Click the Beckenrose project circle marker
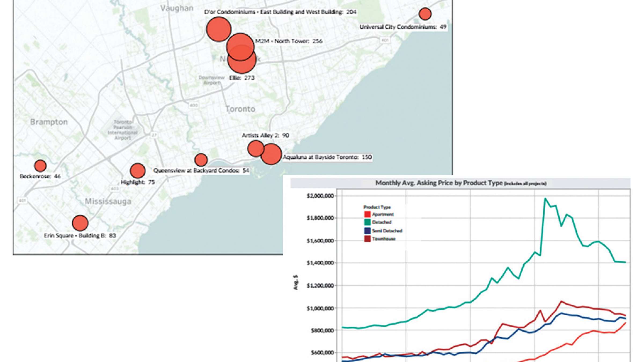Viewport: 644px width, 362px height. pyautogui.click(x=40, y=166)
